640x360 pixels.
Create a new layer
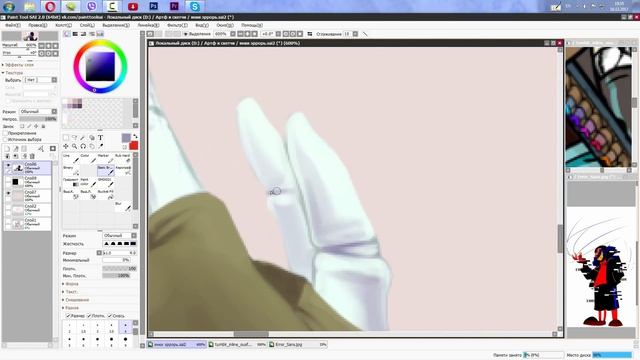(x=7, y=149)
